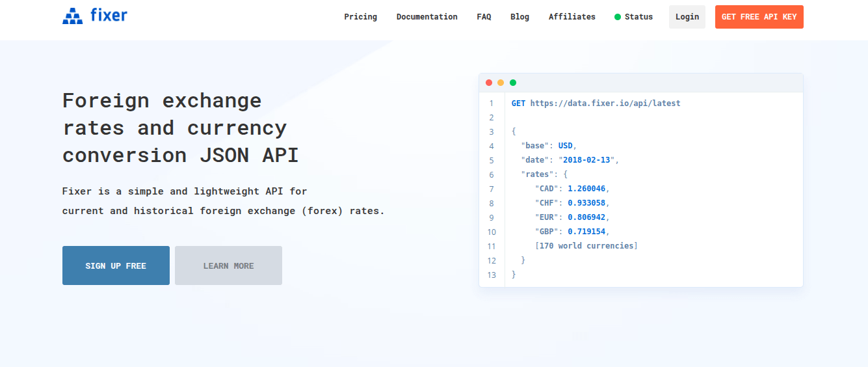The image size is (868, 367).
Task: Click the fixer brand name
Action: point(109,14)
